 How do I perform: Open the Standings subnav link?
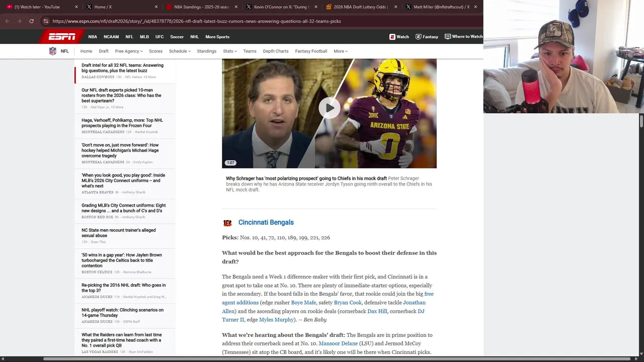(x=206, y=51)
